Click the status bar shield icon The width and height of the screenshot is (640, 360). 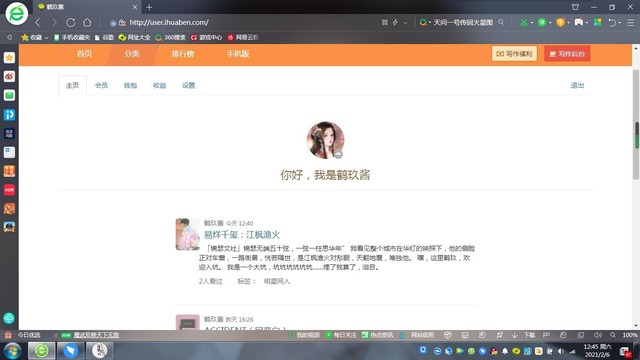[448, 335]
